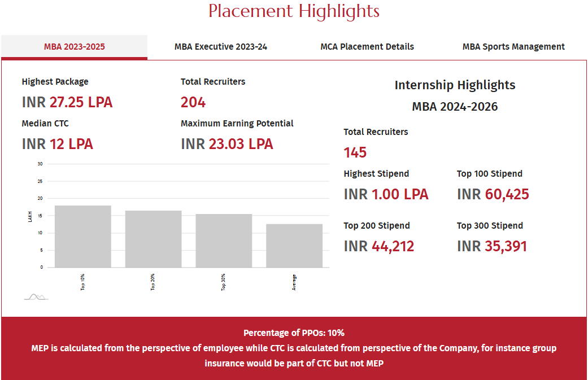This screenshot has height=380, width=588.
Task: Click the INR 44,212 Top 200 stipend
Action: (x=379, y=246)
